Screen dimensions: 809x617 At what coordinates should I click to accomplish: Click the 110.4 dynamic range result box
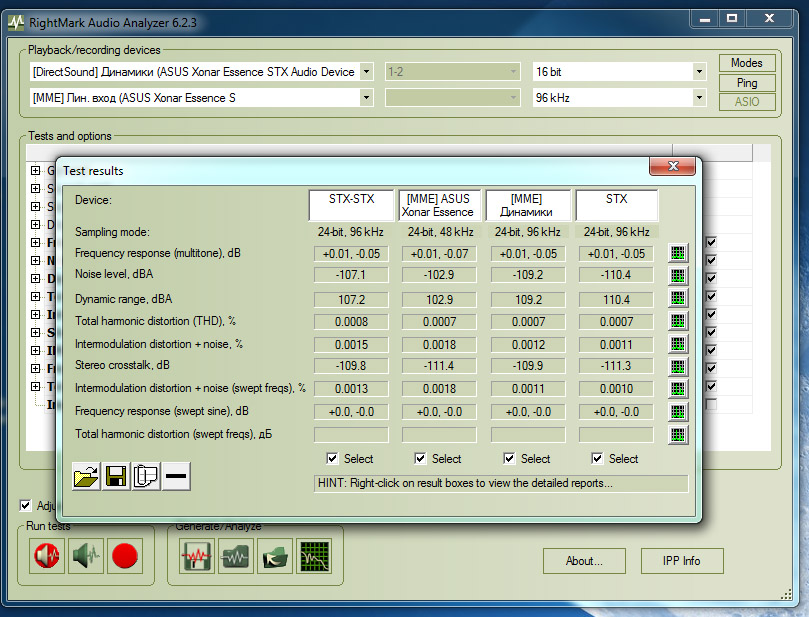click(616, 300)
